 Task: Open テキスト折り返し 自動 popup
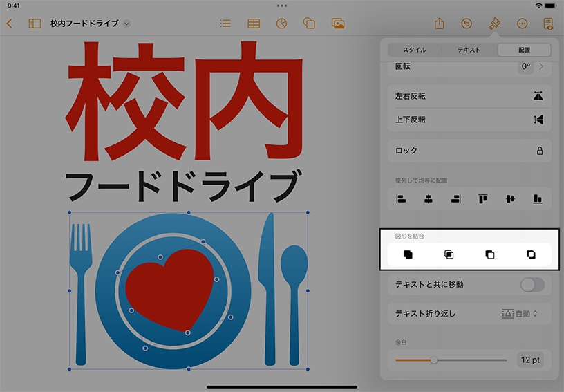click(x=520, y=314)
